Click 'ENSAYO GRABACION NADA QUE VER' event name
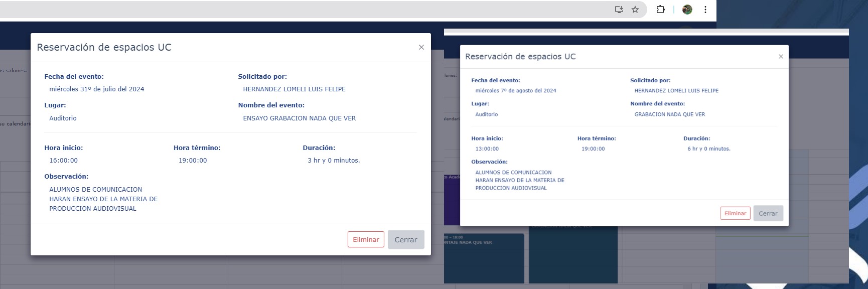868x289 pixels. [300, 118]
